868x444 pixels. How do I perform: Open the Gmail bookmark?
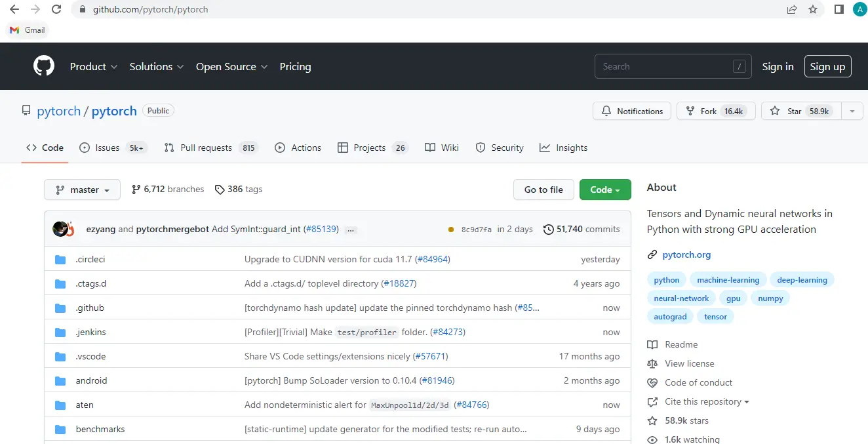(28, 30)
